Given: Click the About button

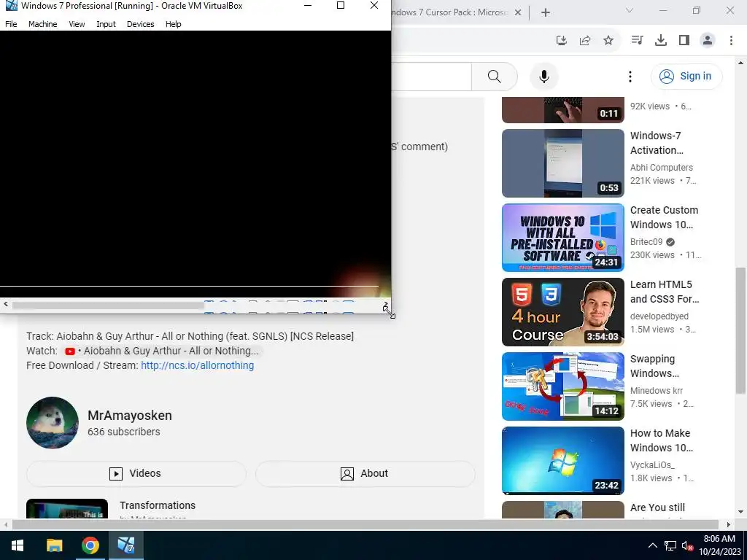Looking at the screenshot, I should (365, 473).
